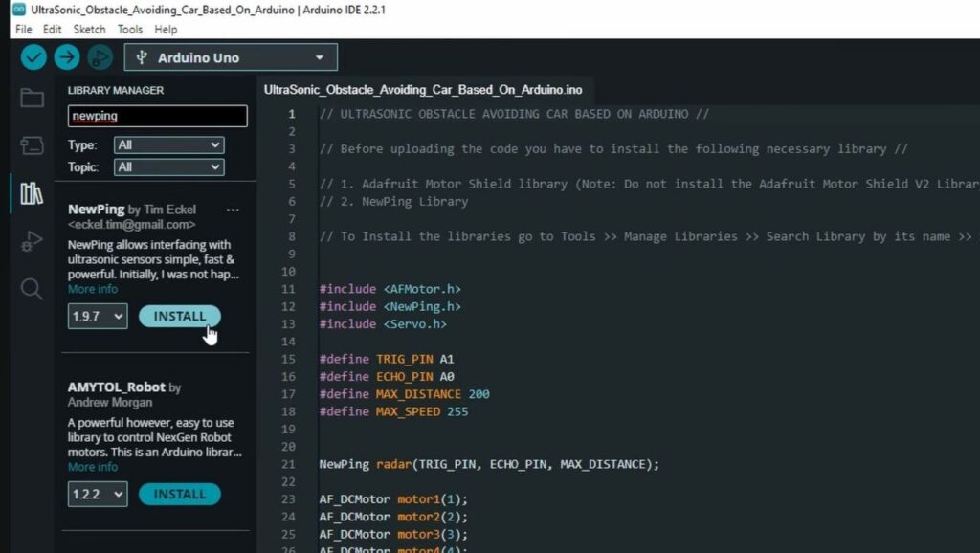This screenshot has height=553, width=980.
Task: Expand AMYTOL_Robot version 1.2.2 dropdown
Action: 98,494
